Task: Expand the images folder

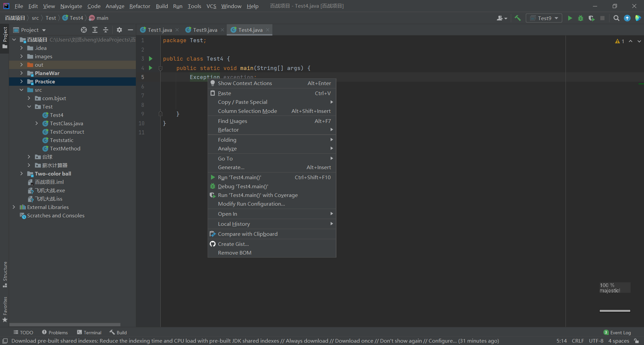Action: 21,56
